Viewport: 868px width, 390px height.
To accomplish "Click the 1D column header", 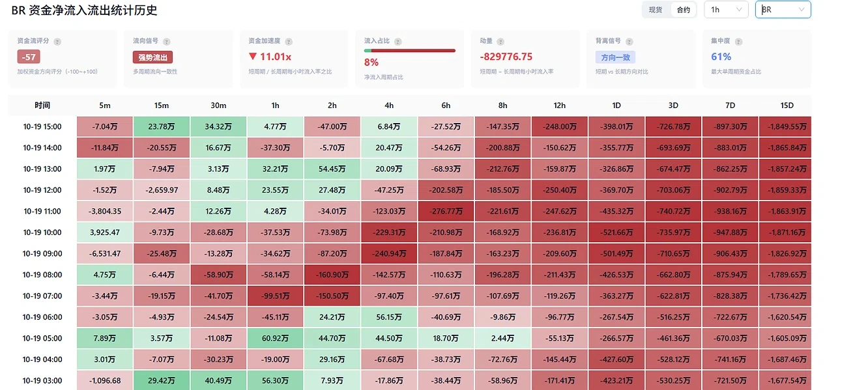I will point(616,105).
